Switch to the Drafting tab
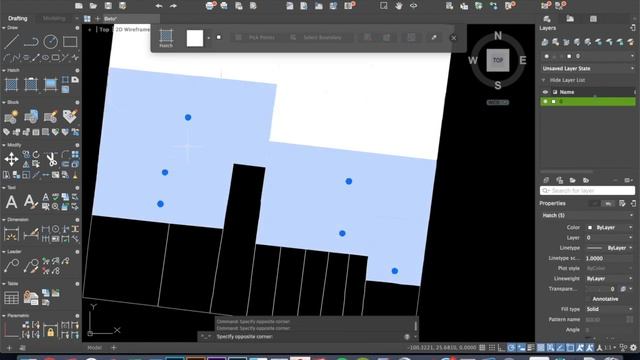This screenshot has height=360, width=640. tap(18, 18)
